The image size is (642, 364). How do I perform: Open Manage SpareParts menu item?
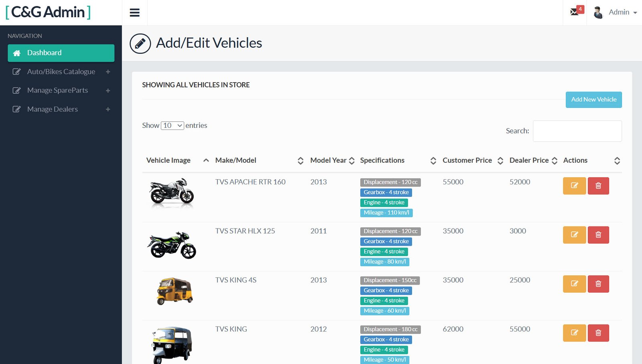pyautogui.click(x=61, y=91)
